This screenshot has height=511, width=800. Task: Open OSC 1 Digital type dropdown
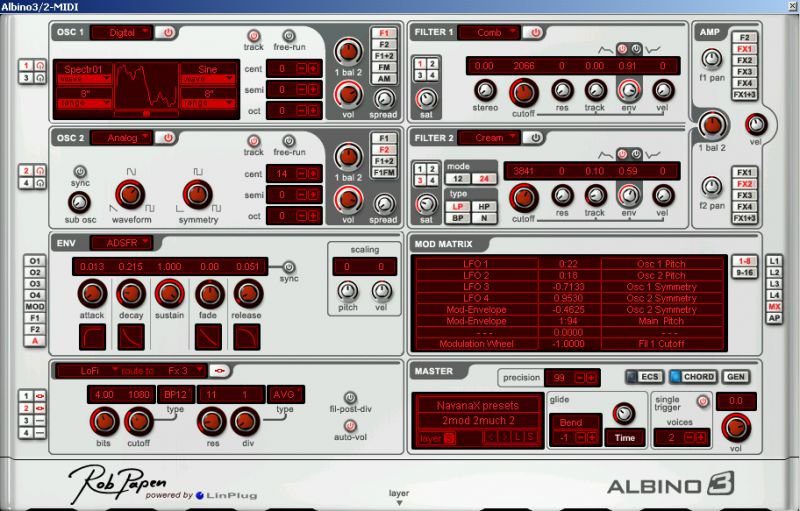[121, 33]
